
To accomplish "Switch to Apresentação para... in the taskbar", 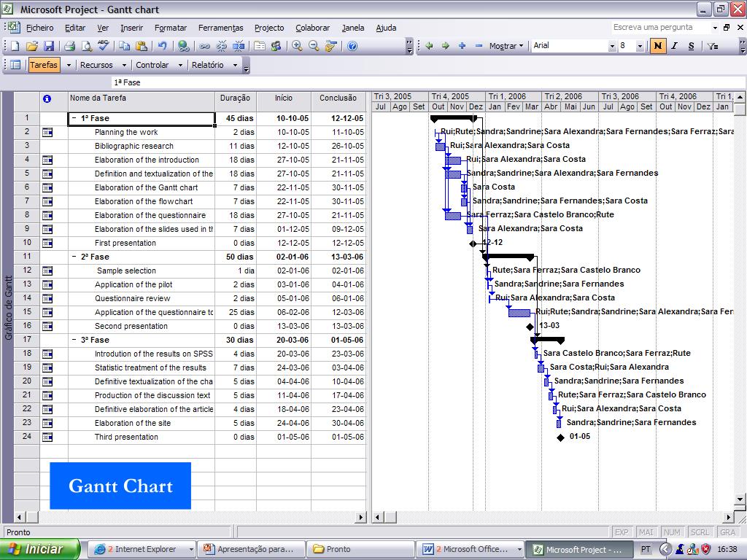I will [x=251, y=549].
